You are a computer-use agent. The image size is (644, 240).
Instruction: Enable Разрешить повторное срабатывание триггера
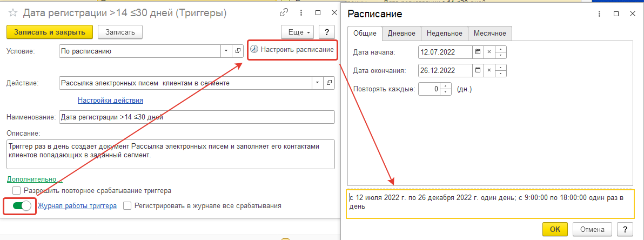17,190
